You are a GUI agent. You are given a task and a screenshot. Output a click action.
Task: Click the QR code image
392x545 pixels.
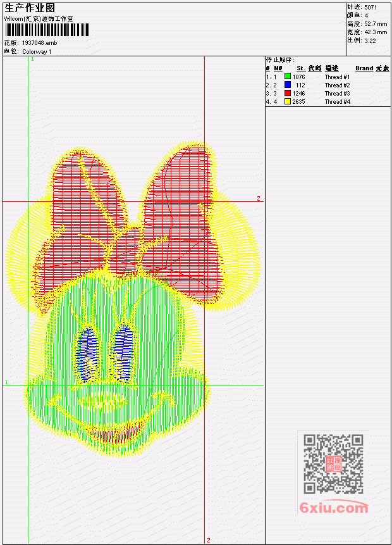(x=333, y=464)
